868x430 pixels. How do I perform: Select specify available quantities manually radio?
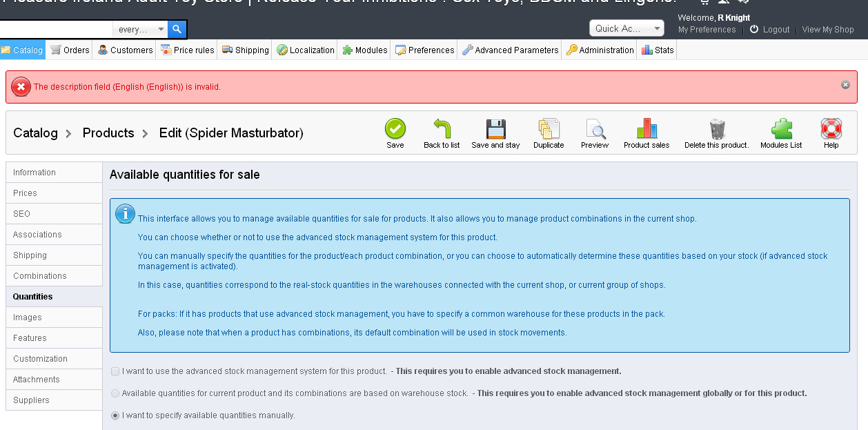115,416
